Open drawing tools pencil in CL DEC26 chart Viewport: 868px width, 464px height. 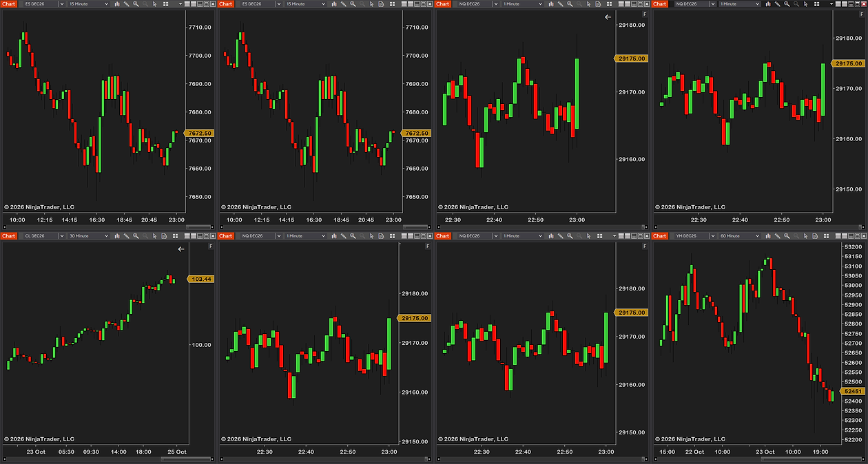[127, 236]
